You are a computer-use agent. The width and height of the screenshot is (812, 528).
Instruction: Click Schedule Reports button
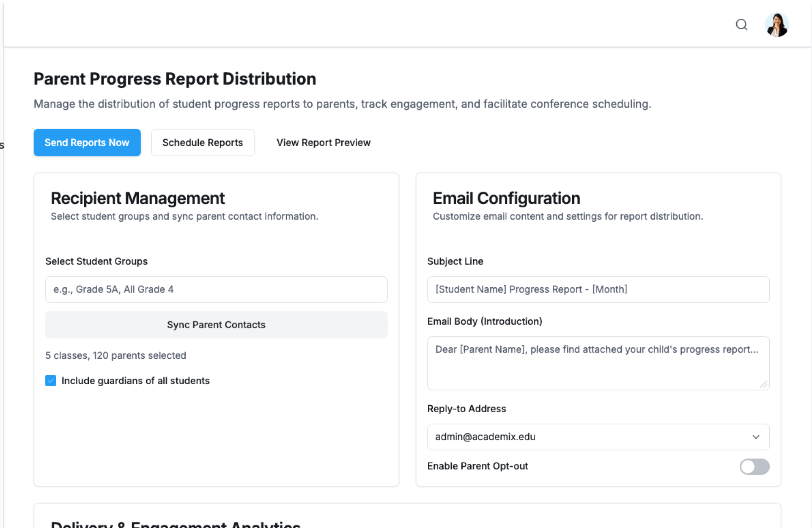click(203, 143)
